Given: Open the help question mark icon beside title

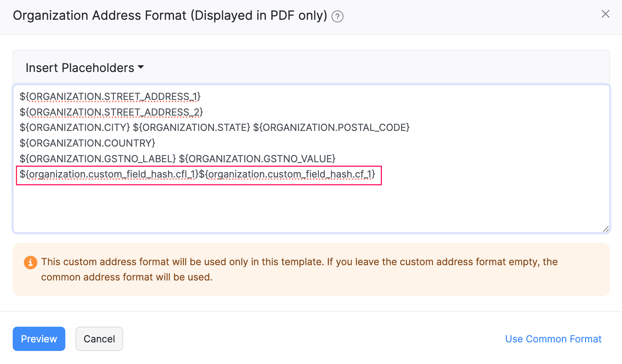Looking at the screenshot, I should coord(338,17).
